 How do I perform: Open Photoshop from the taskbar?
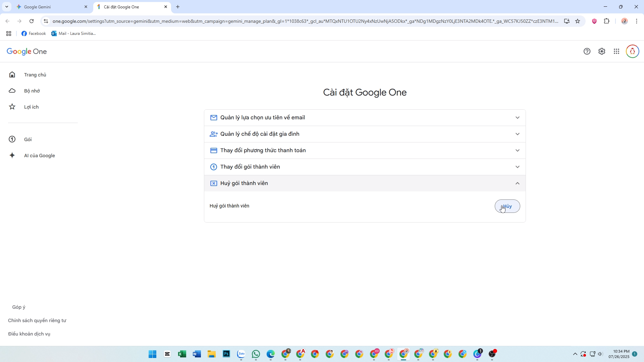226,354
